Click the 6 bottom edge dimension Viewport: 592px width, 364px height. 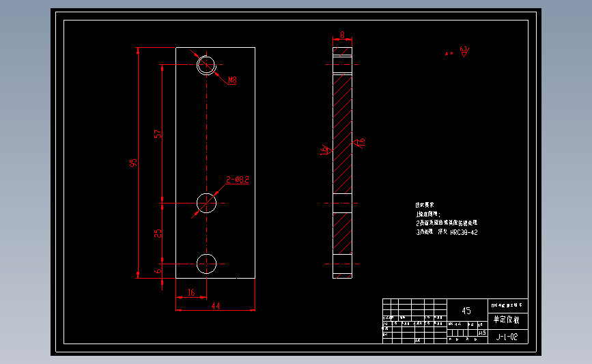pos(158,270)
